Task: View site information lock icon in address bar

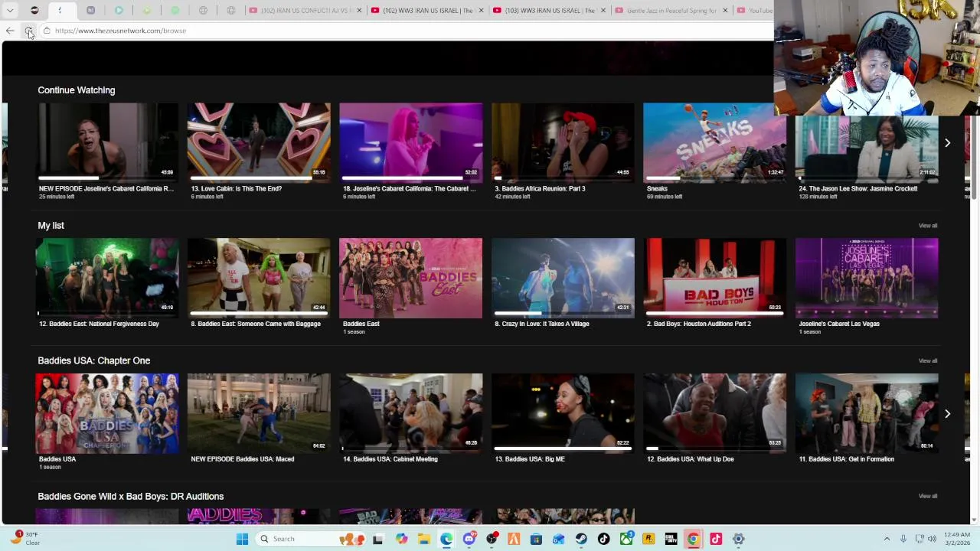Action: coord(47,31)
